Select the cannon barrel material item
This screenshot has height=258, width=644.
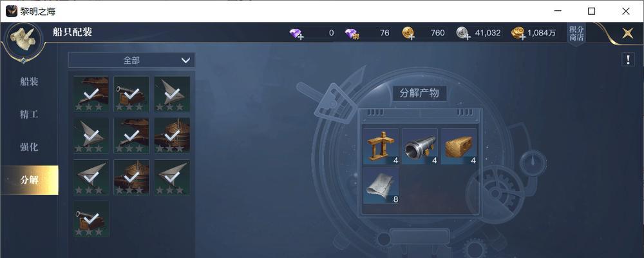tap(420, 146)
